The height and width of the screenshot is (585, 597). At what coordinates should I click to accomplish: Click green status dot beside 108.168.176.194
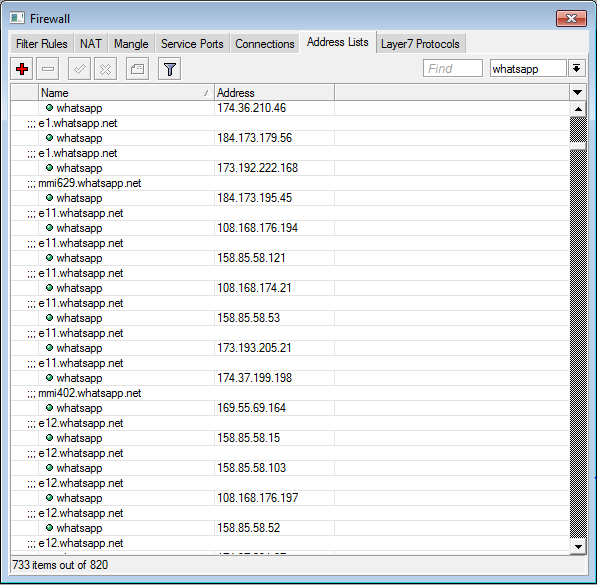[x=49, y=228]
